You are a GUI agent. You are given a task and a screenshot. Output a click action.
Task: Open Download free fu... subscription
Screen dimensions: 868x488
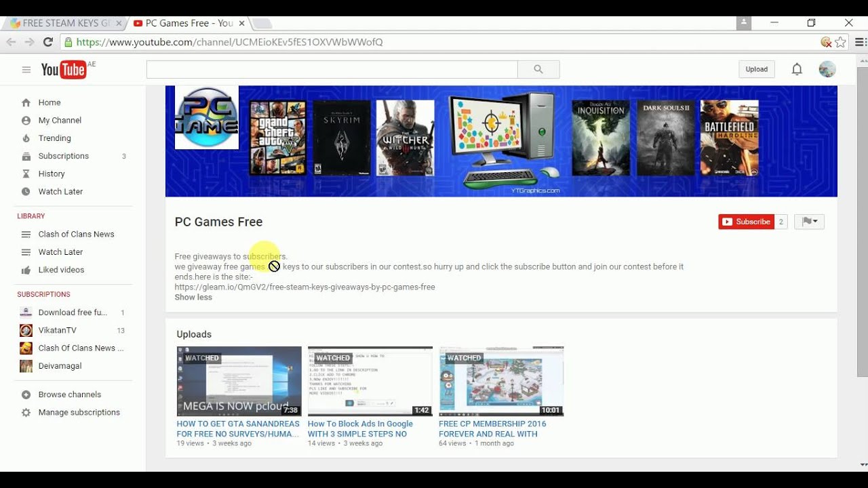click(x=73, y=312)
